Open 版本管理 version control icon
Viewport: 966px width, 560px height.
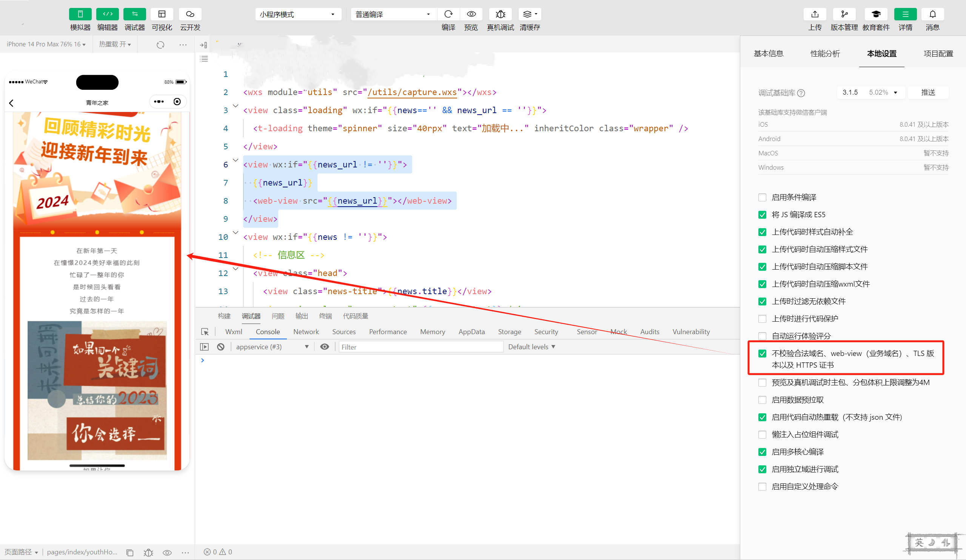844,14
